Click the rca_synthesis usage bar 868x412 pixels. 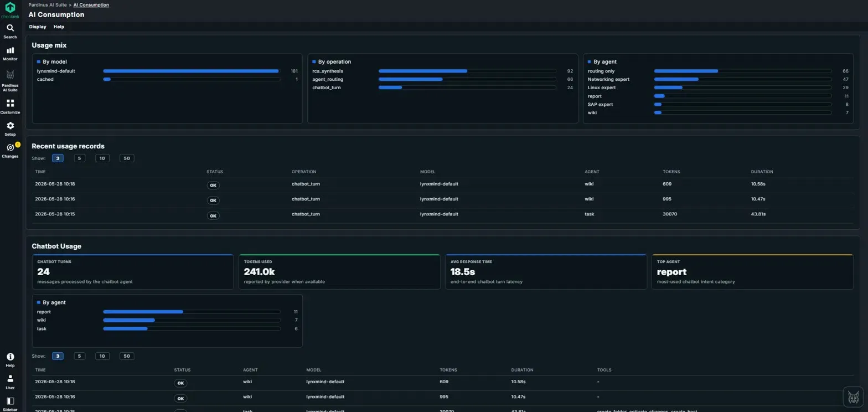(467, 71)
